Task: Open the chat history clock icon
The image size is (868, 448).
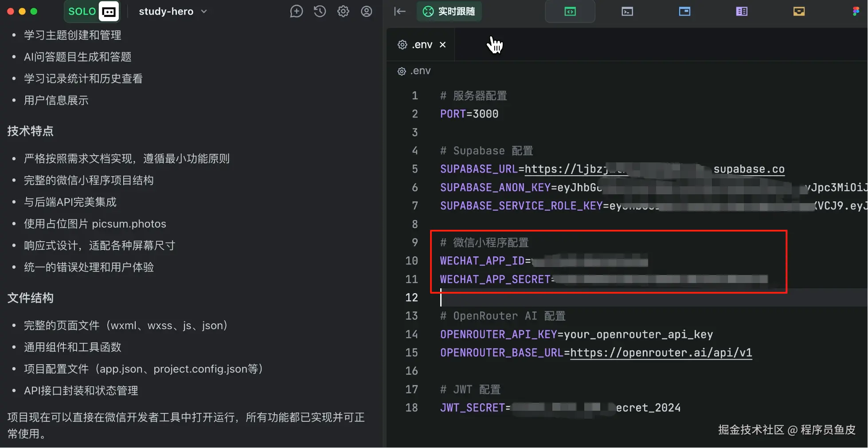Action: pyautogui.click(x=320, y=12)
